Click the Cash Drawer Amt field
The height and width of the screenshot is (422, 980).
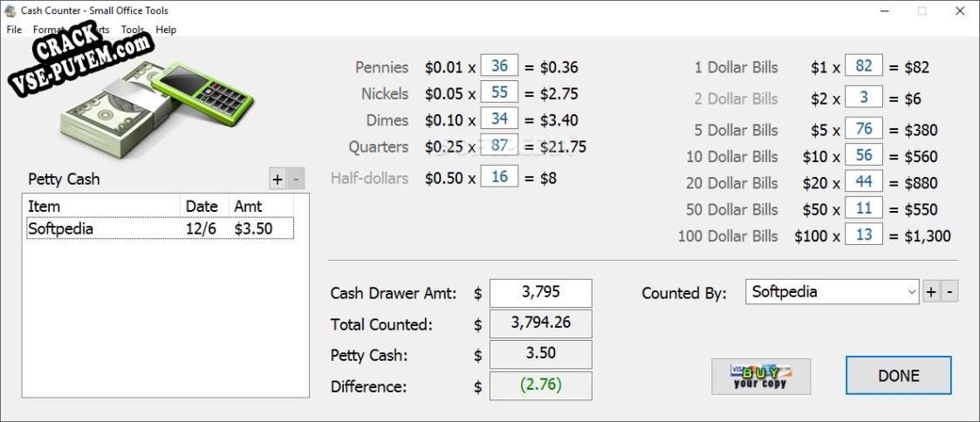click(541, 293)
